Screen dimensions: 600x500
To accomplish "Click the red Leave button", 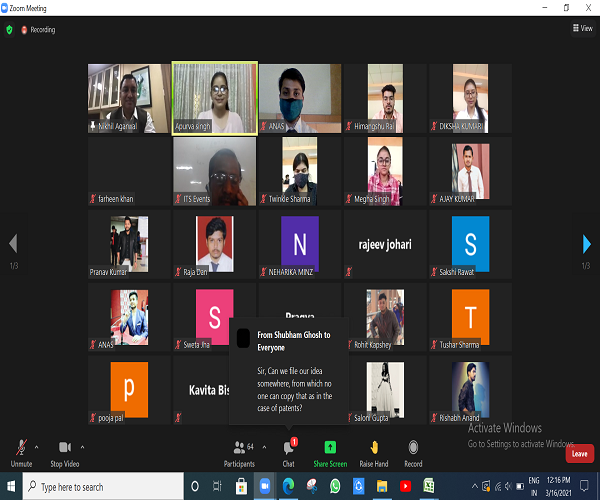I will pos(579,454).
